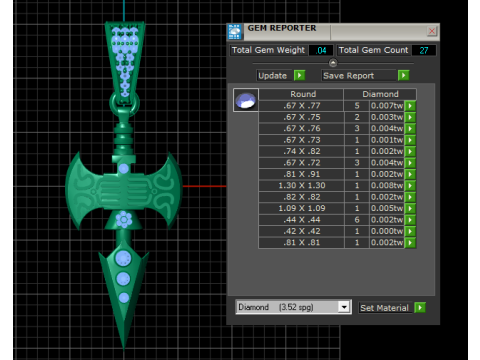Screen dimensions: 480x360
Task: Select the round diamond gem thumbnail
Action: (x=246, y=100)
